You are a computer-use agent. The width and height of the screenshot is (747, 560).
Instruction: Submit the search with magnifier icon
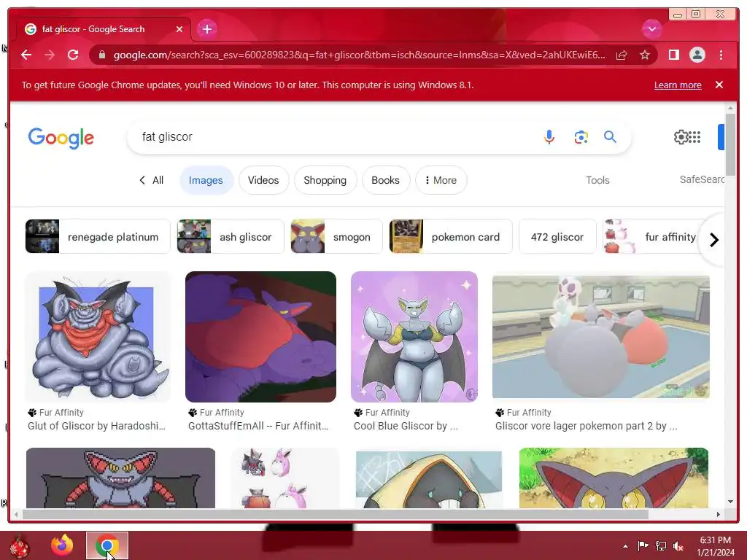(x=611, y=137)
